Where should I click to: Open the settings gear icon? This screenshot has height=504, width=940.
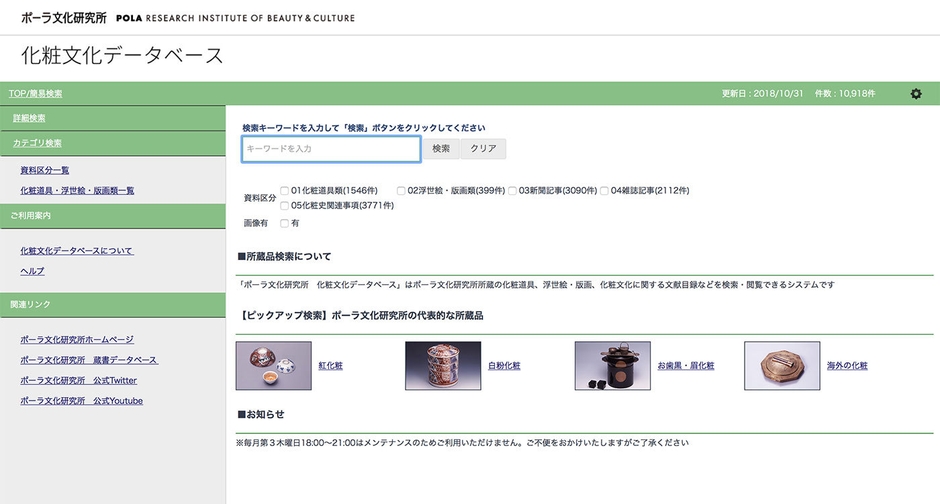[915, 93]
